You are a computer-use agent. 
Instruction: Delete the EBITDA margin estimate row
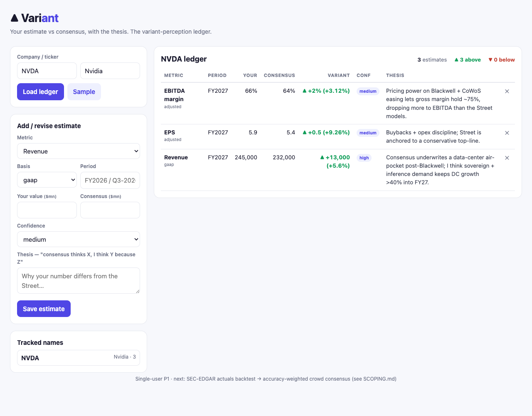pos(507,91)
